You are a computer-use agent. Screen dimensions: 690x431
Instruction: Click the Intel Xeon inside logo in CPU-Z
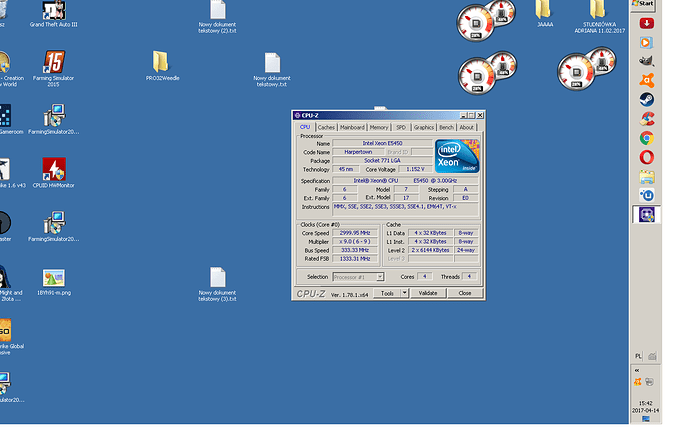click(457, 156)
